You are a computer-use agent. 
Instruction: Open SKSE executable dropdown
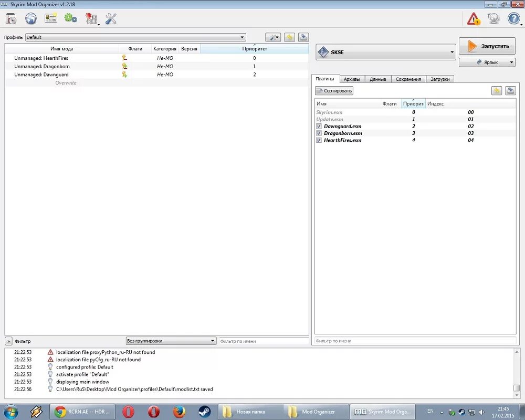[386, 52]
